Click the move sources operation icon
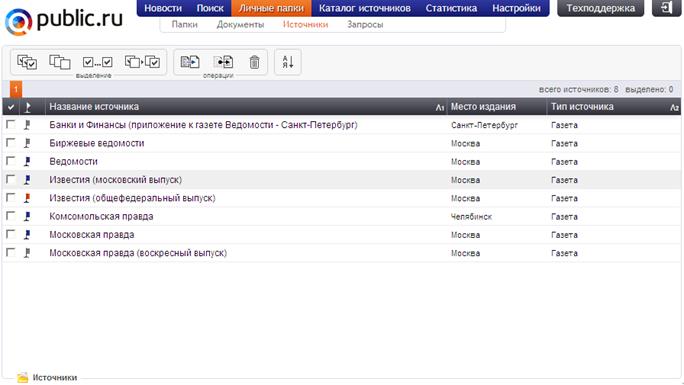684x385 pixels. click(x=223, y=62)
